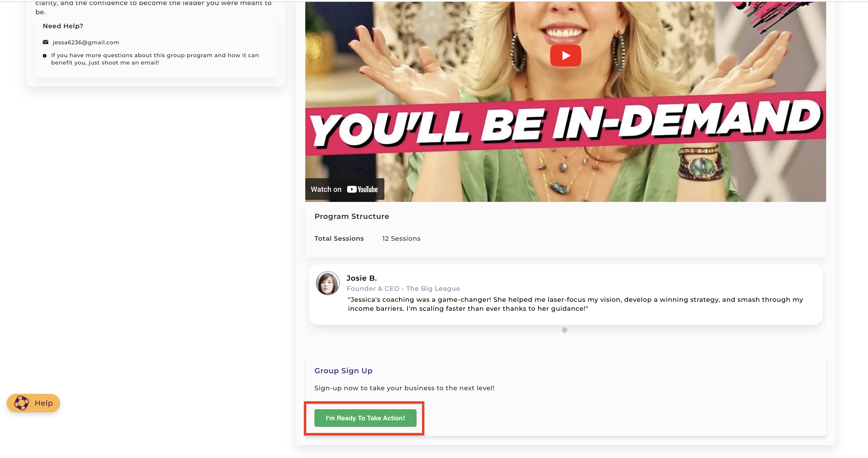Open video via Watch on YouTube
Screen dimensions: 868x458
[344, 189]
